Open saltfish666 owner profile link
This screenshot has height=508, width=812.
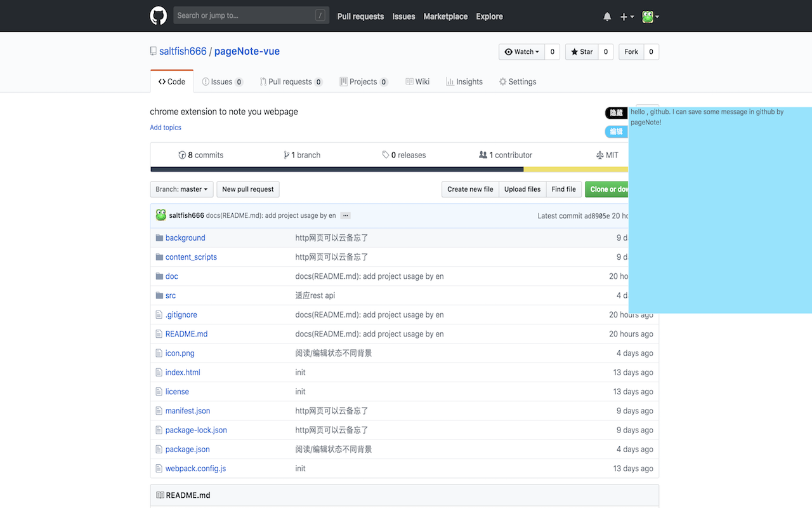[183, 51]
